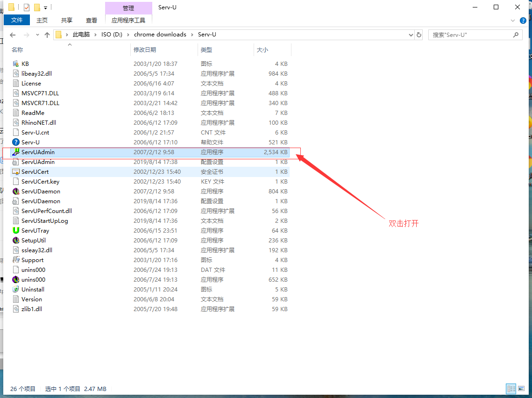The image size is (532, 398).
Task: Select the Serv-U help file icon
Action: coord(15,142)
